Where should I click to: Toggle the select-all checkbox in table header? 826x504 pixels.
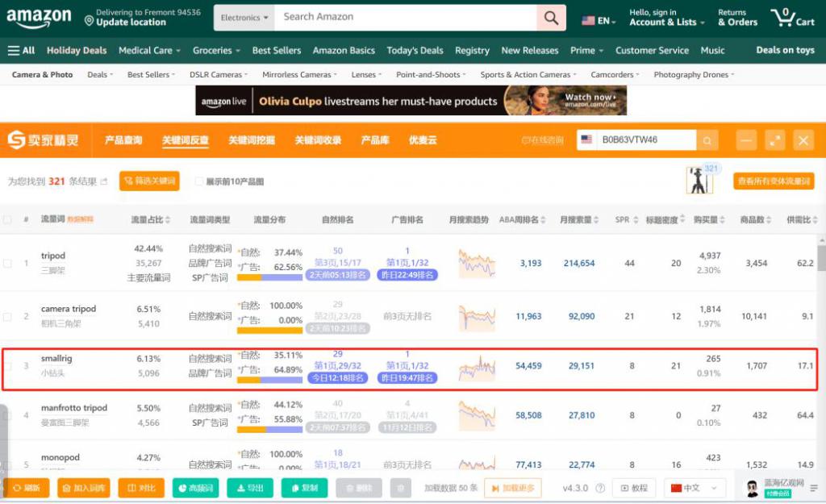click(7, 219)
